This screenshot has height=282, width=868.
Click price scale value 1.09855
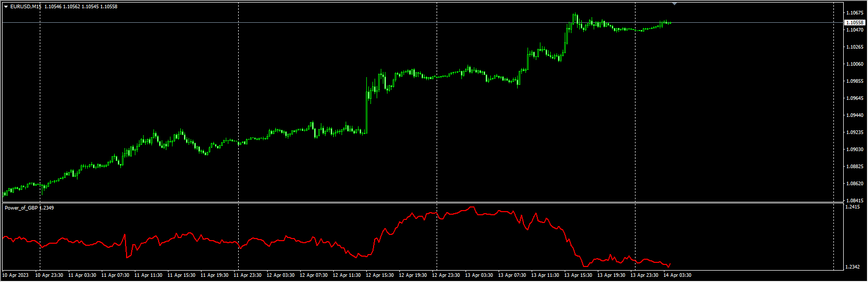[855, 81]
